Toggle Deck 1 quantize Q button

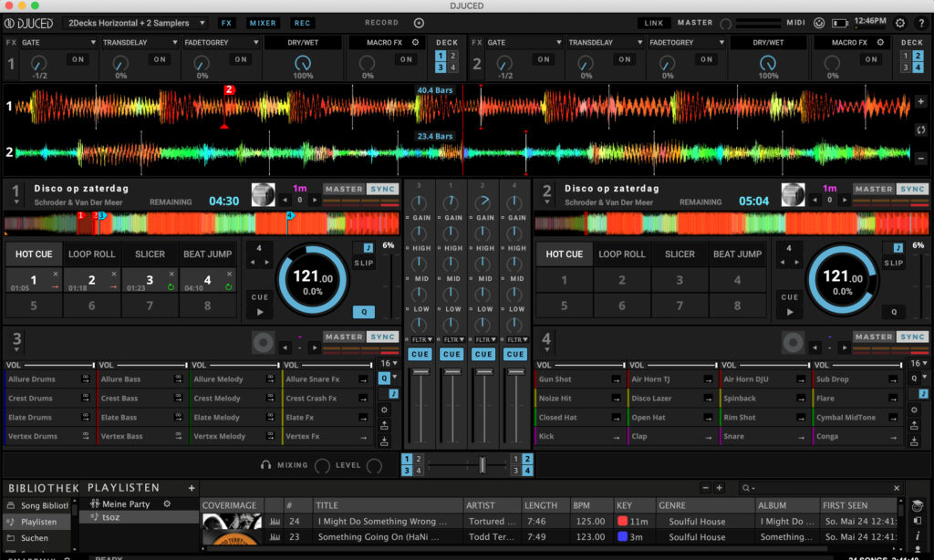coord(364,312)
